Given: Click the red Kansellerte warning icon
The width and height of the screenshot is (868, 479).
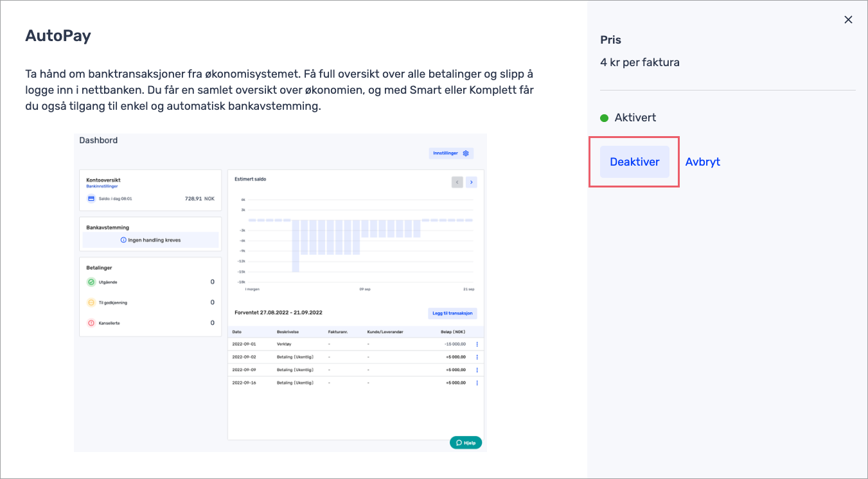Looking at the screenshot, I should pyautogui.click(x=91, y=323).
